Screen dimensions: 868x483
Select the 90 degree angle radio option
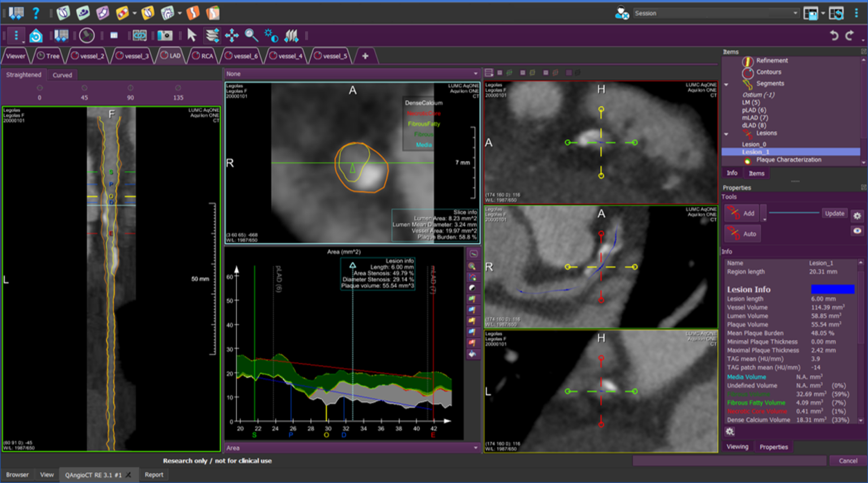pos(131,88)
